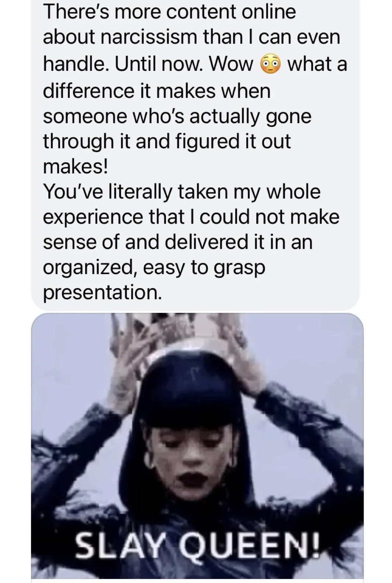
Task: Open the Slay Queen GIF attachment
Action: point(197,448)
